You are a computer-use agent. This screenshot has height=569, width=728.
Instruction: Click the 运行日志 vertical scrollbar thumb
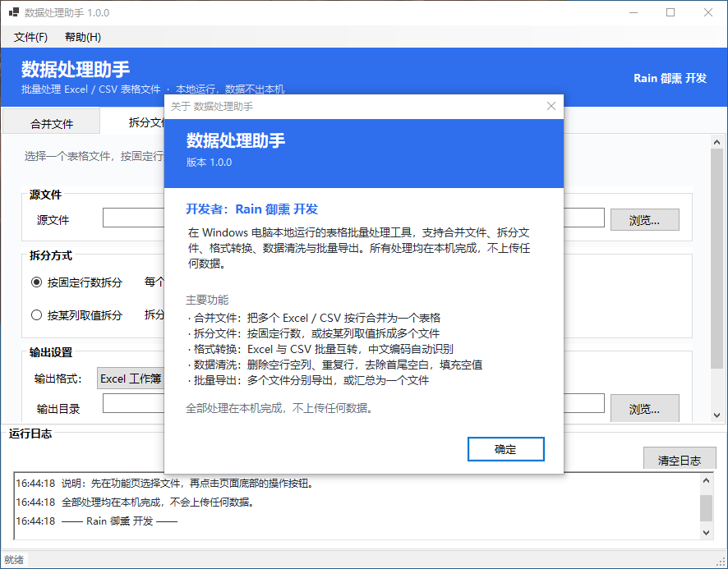pyautogui.click(x=706, y=507)
